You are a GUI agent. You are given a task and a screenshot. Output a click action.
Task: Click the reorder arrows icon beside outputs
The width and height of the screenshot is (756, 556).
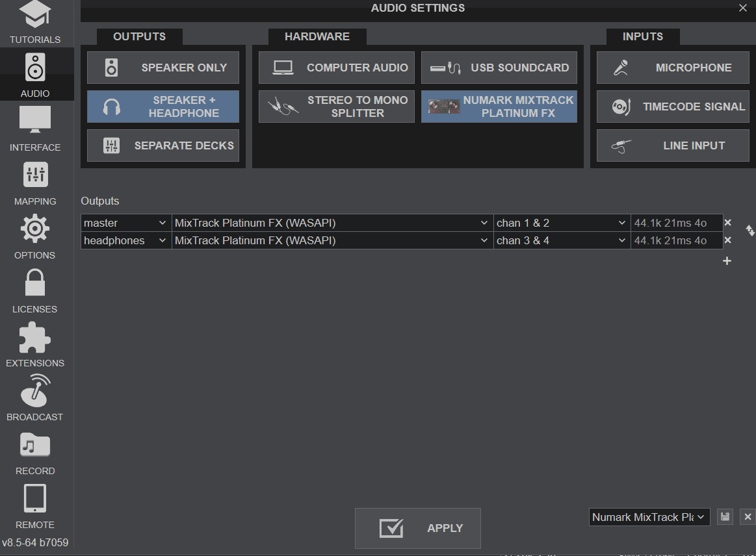click(x=749, y=231)
